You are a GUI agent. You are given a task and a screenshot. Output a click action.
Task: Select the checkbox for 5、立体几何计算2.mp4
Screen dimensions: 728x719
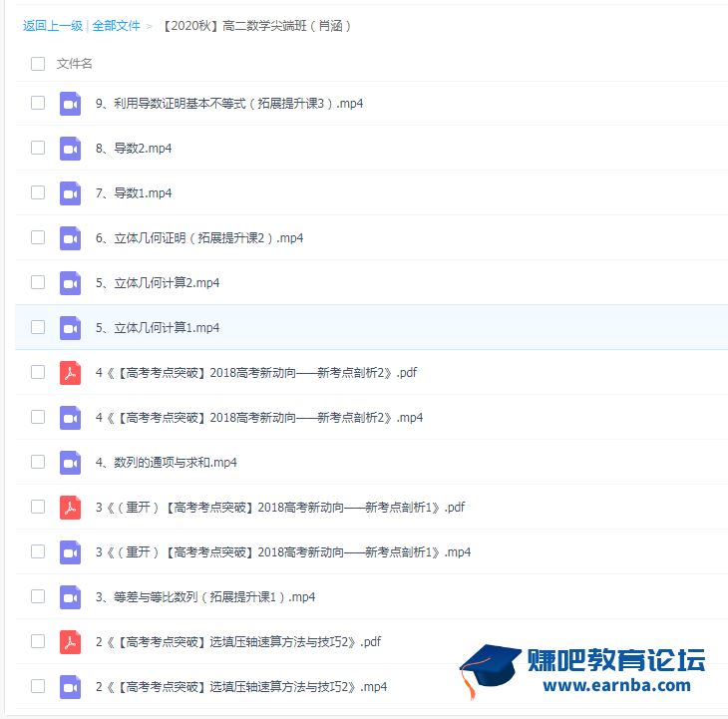(x=38, y=283)
